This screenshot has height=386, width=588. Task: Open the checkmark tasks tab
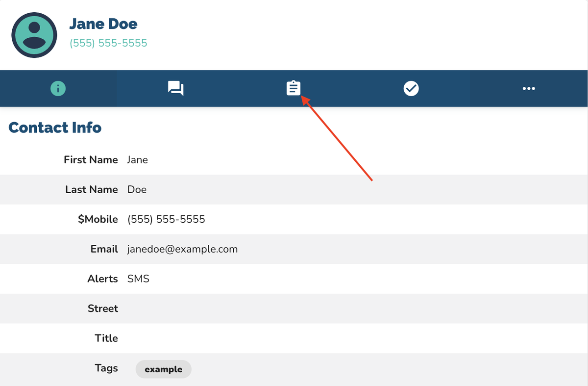pos(411,89)
